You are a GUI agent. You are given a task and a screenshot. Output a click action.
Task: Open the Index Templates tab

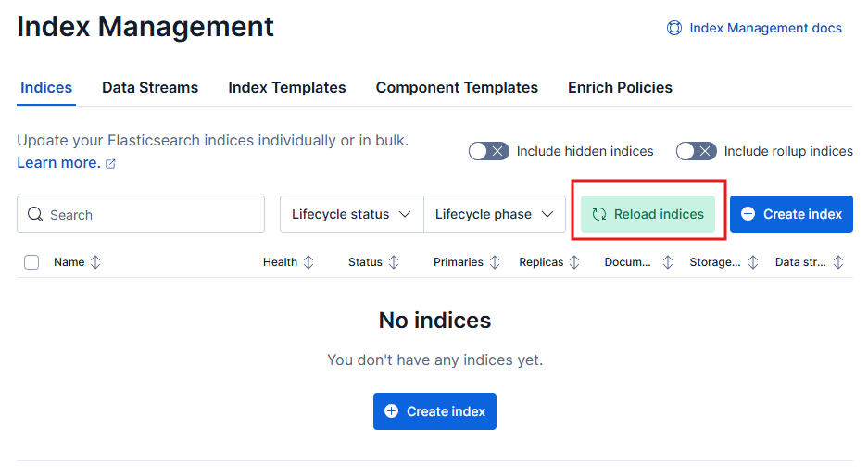[287, 88]
